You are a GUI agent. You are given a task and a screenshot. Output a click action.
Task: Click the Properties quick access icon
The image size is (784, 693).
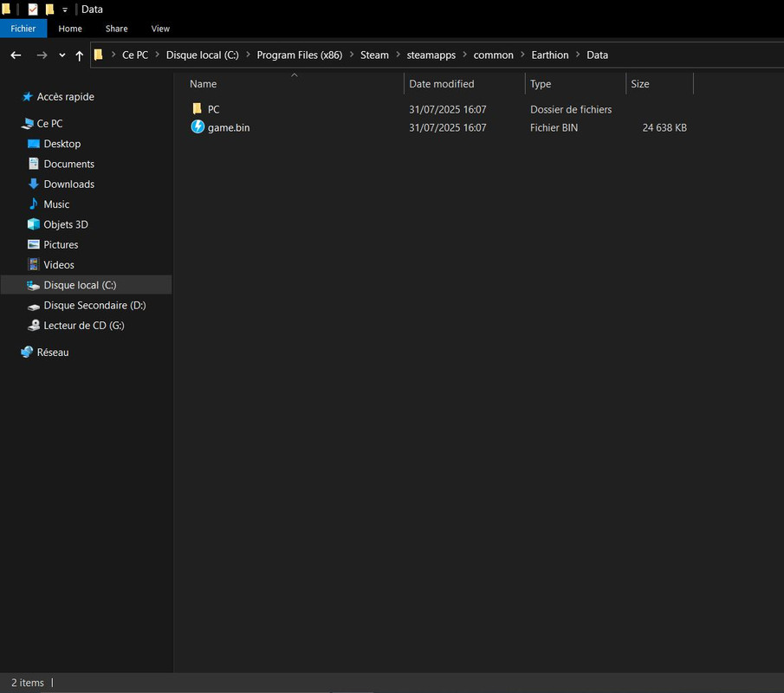click(33, 9)
